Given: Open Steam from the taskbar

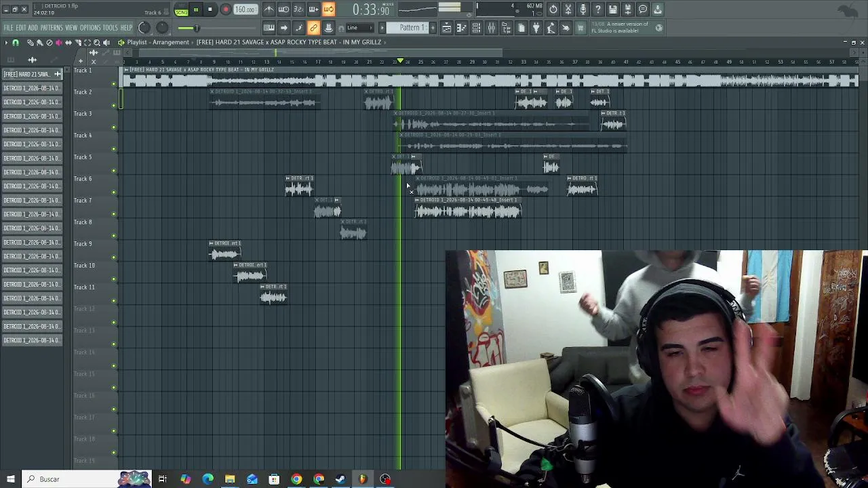Looking at the screenshot, I should (x=340, y=479).
